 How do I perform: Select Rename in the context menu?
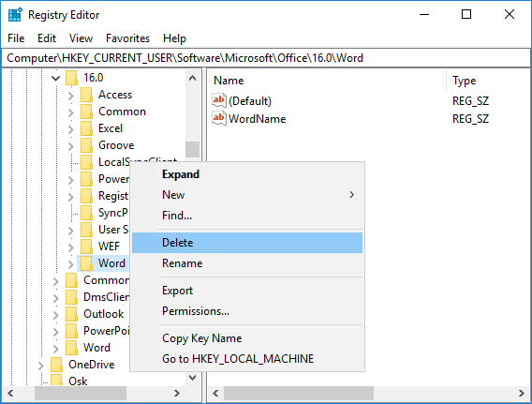coord(247,263)
